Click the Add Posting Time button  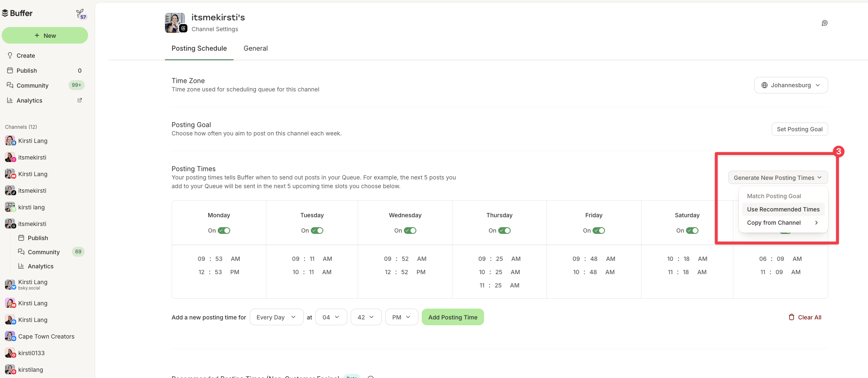pos(452,317)
